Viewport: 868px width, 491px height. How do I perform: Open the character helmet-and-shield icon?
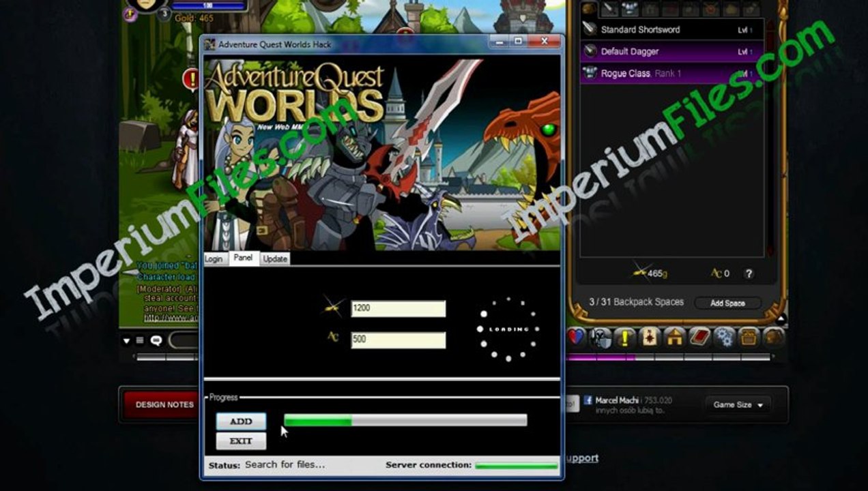coord(601,337)
